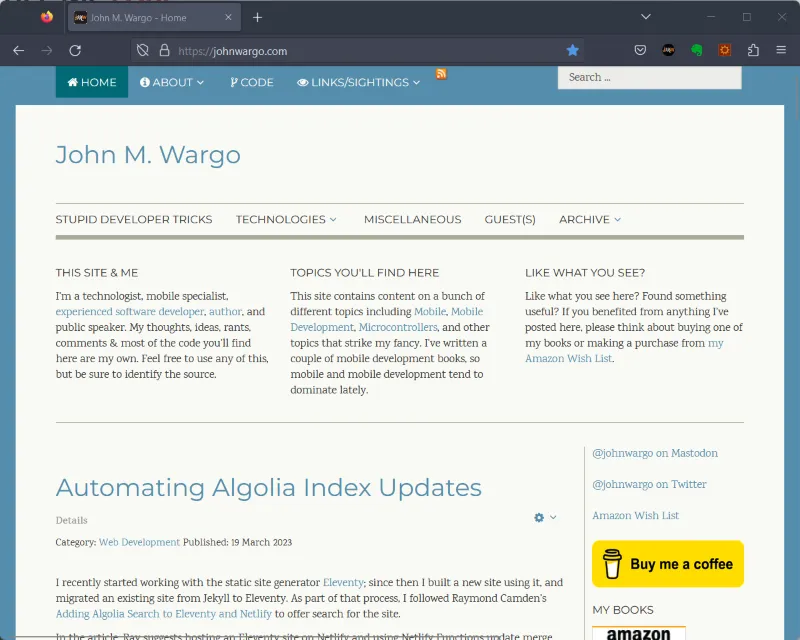Open the Web Development category link
The image size is (800, 640).
139,542
